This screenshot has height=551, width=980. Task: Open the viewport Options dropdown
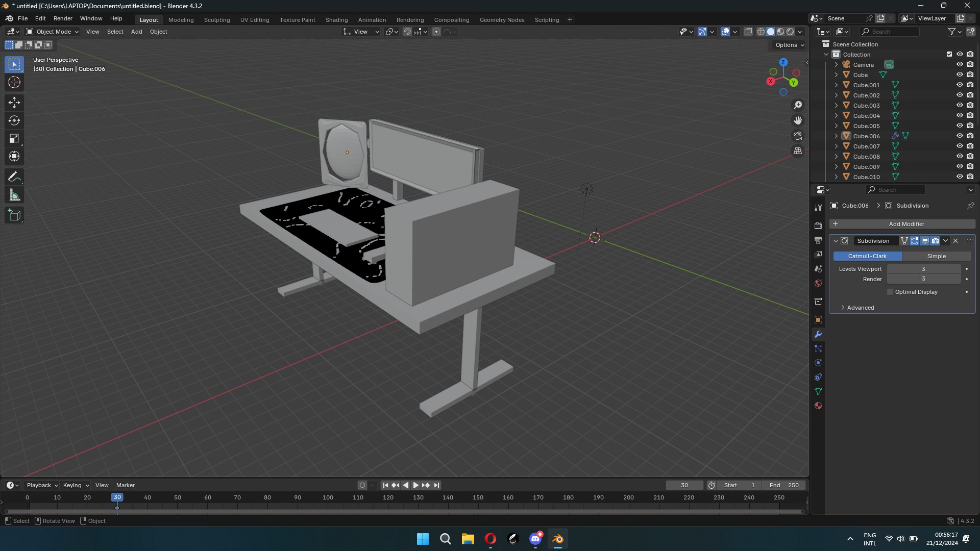coord(789,45)
